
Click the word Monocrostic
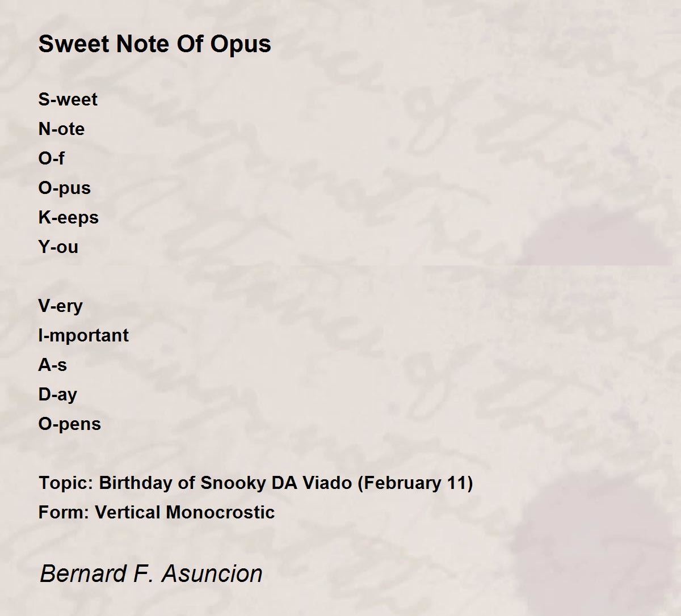(221, 512)
